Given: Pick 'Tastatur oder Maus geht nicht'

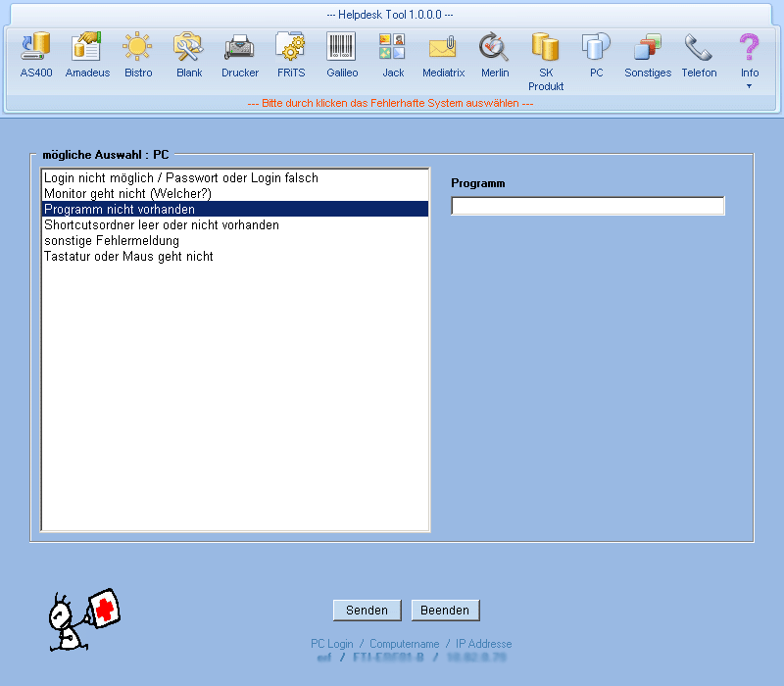Looking at the screenshot, I should pyautogui.click(x=128, y=257).
